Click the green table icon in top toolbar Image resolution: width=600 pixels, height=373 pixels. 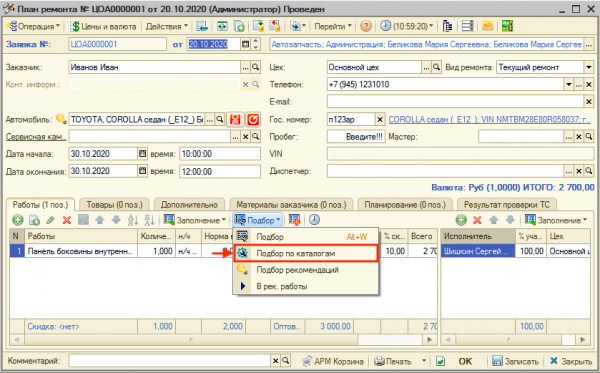pyautogui.click(x=222, y=26)
